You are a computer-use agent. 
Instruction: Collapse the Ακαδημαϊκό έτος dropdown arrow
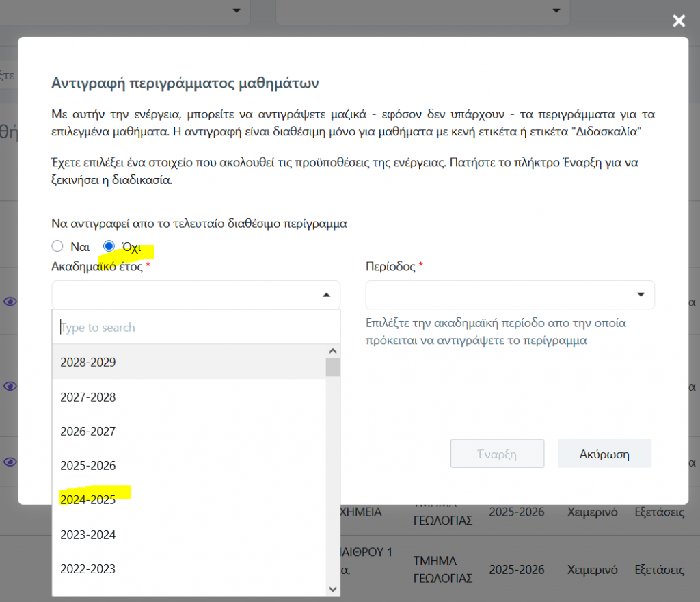[x=326, y=295]
